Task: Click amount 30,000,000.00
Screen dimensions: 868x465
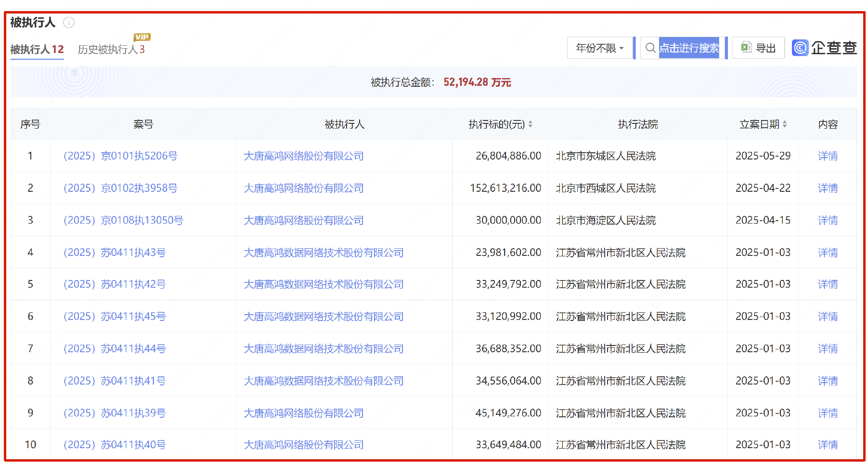Action: click(x=508, y=220)
